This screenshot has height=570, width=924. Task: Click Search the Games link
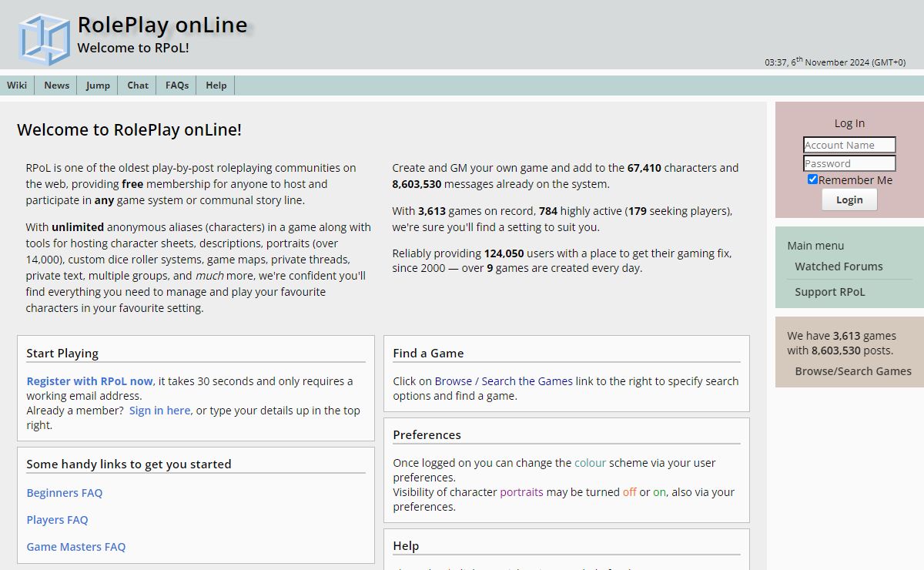527,381
